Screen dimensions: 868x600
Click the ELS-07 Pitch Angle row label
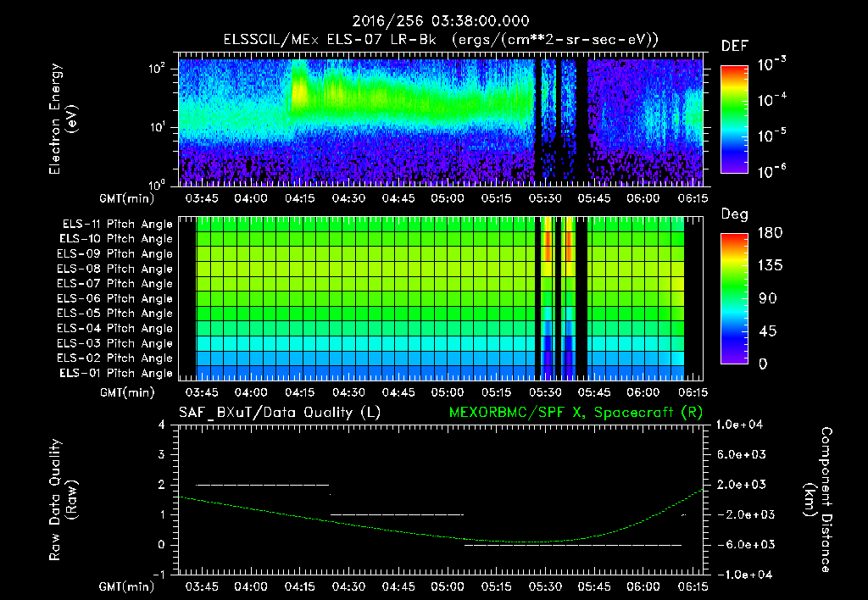(x=114, y=284)
